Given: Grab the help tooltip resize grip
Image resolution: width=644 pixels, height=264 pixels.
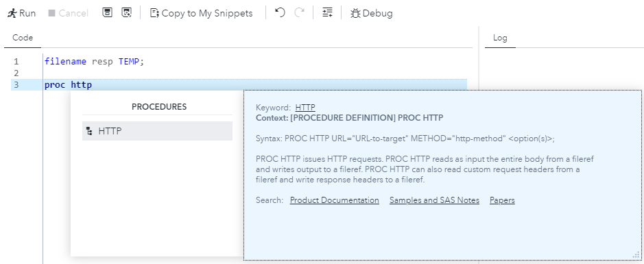Looking at the screenshot, I should (x=637, y=255).
